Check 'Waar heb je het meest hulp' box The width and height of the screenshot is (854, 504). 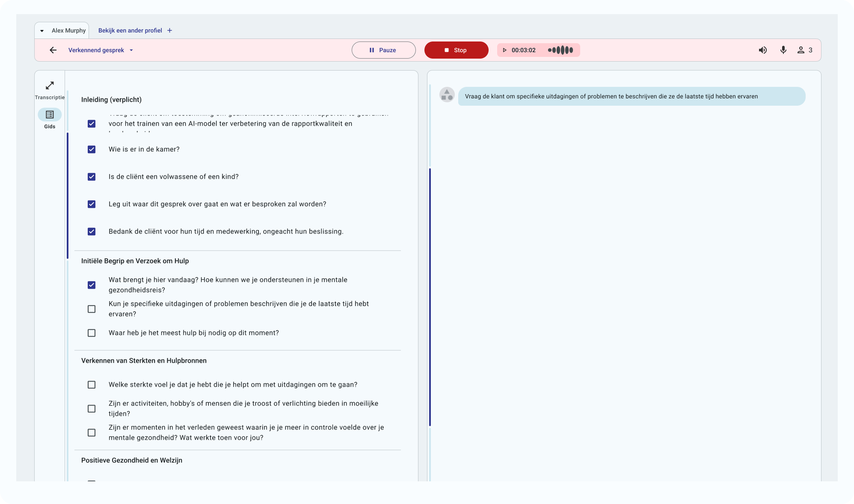(92, 333)
